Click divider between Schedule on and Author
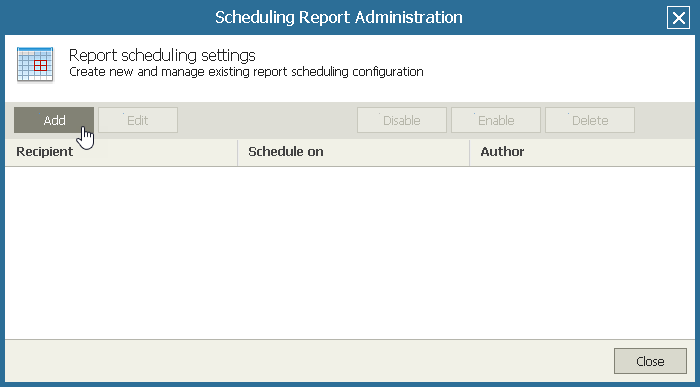 tap(470, 152)
